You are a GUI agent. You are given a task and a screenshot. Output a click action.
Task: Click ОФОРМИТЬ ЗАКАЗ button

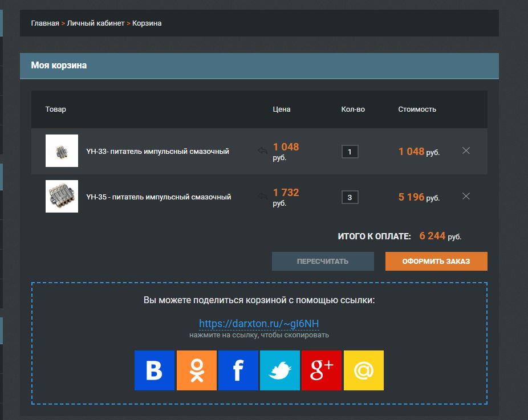pyautogui.click(x=436, y=261)
